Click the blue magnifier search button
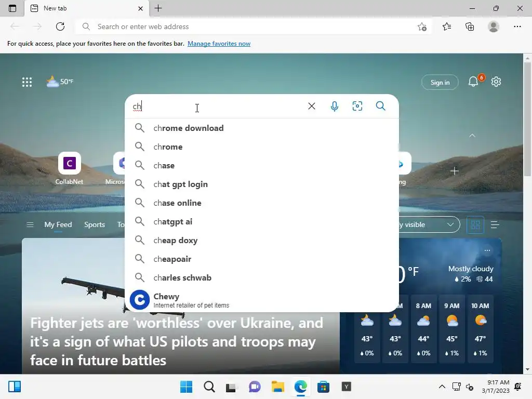Image resolution: width=532 pixels, height=399 pixels. (x=380, y=106)
